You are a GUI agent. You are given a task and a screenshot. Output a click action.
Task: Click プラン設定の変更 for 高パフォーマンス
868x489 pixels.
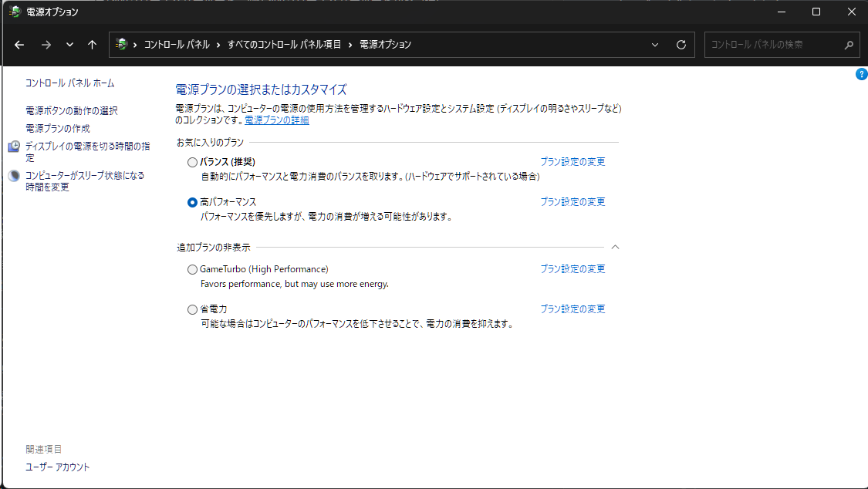pyautogui.click(x=572, y=202)
